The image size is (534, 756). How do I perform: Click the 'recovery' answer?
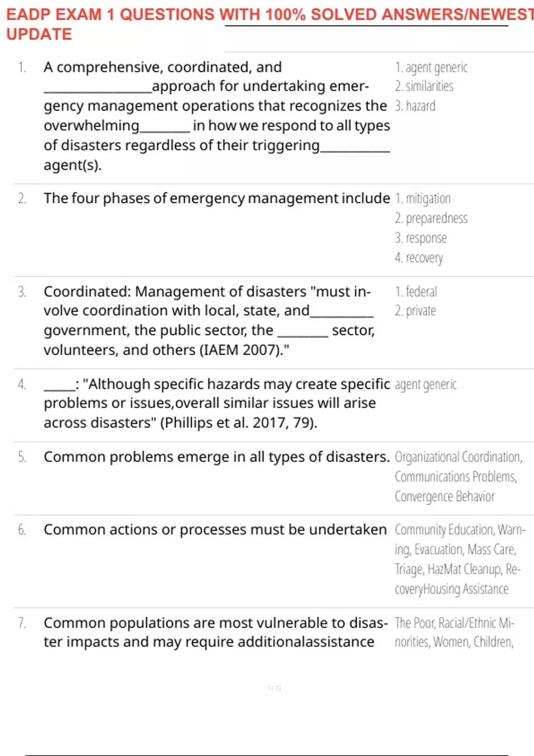[419, 257]
